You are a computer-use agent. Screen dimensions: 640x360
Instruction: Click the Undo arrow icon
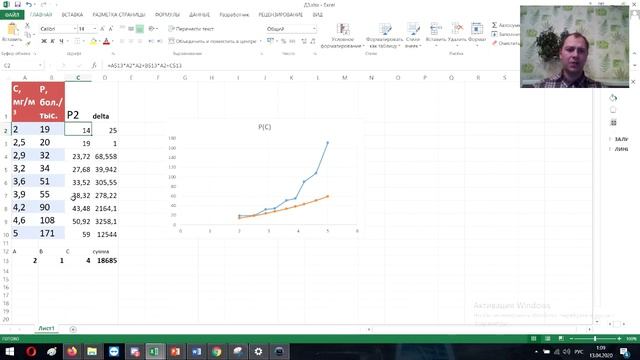pos(29,4)
